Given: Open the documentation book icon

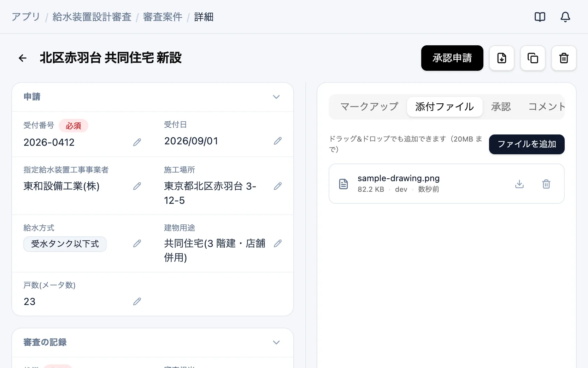Looking at the screenshot, I should tap(540, 17).
